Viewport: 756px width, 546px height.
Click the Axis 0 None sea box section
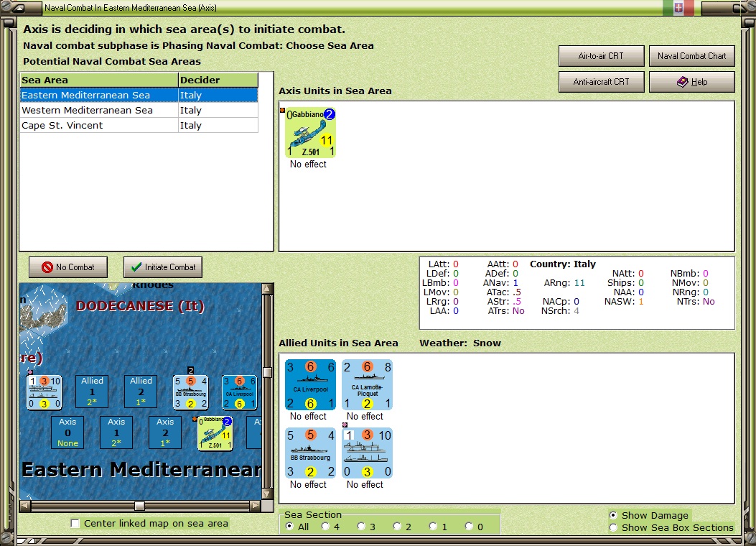pos(67,432)
